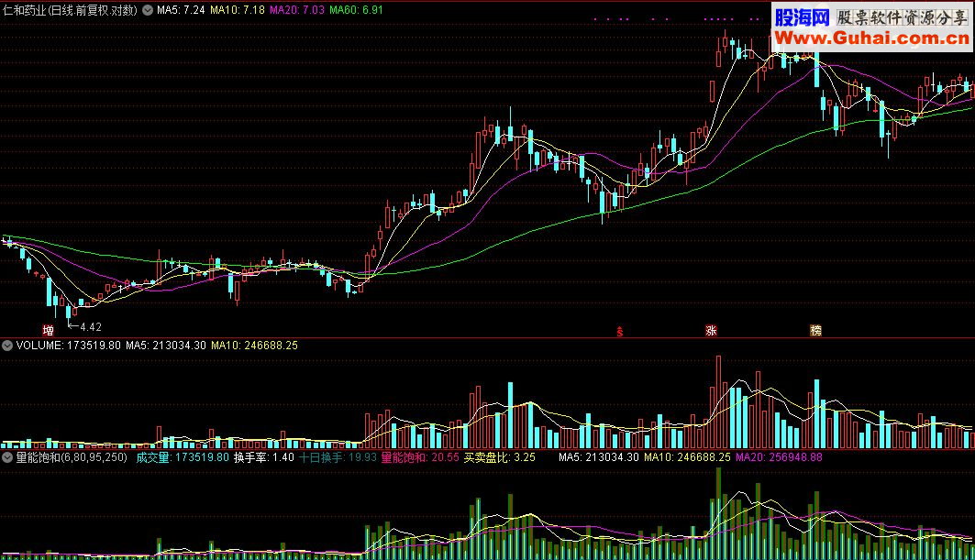Click the 增 event marker icon
975x560 pixels.
(x=48, y=330)
